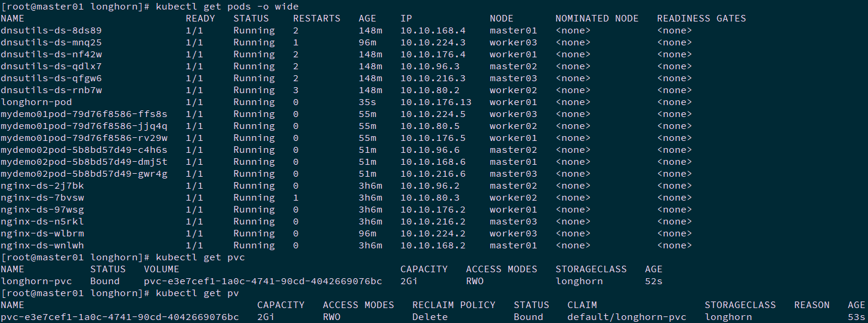The width and height of the screenshot is (868, 323).
Task: Click pod name dnsutils-ds-nf42w
Action: pos(51,54)
